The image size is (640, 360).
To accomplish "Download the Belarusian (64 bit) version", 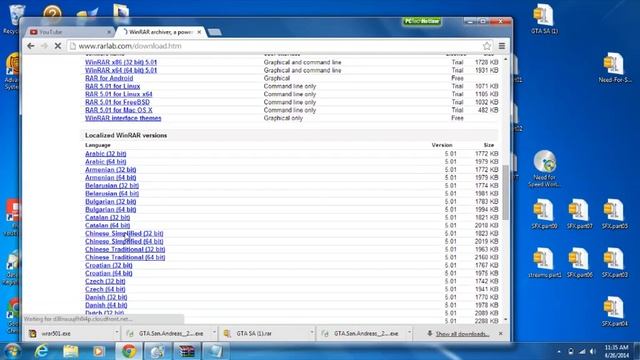I will [x=112, y=193].
